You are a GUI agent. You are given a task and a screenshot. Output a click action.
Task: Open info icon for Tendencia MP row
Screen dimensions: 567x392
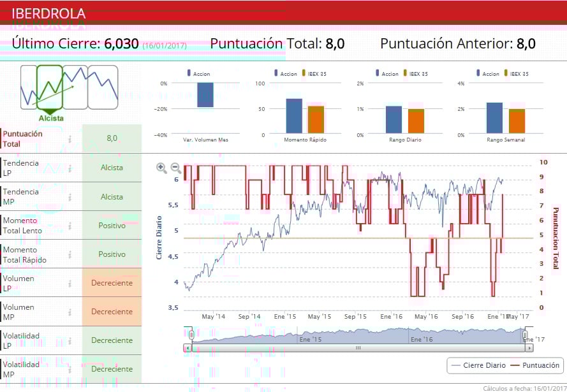(70, 197)
